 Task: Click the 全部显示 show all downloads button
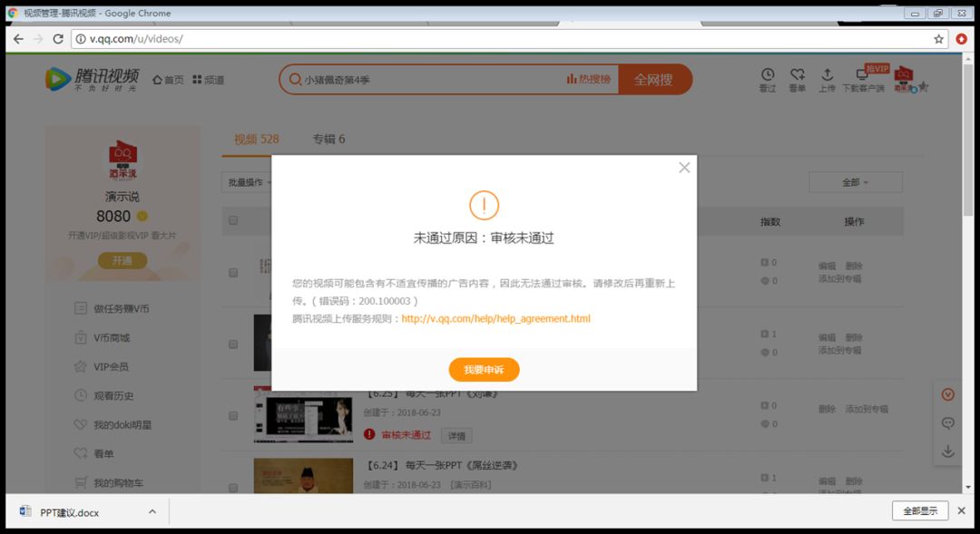[x=920, y=511]
